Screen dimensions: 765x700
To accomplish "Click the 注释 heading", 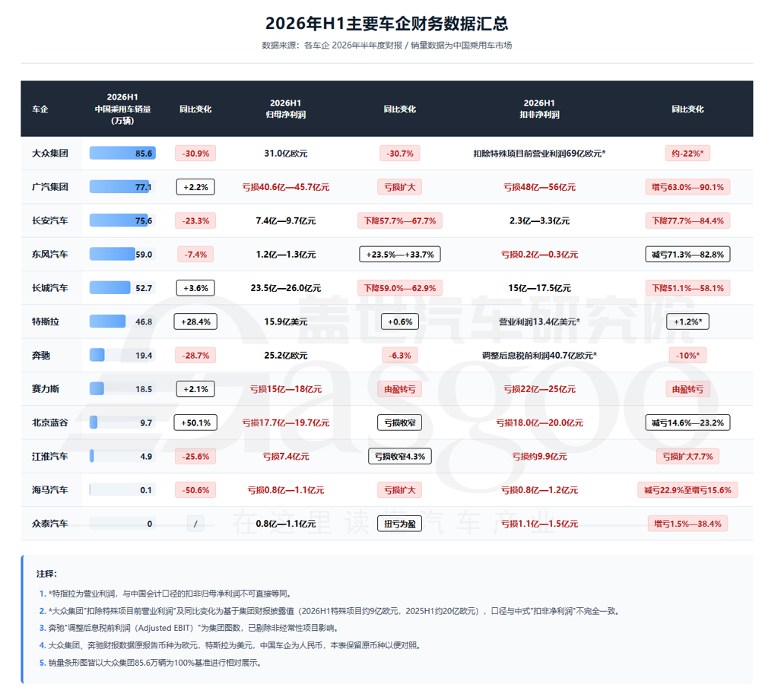I will coord(46,573).
